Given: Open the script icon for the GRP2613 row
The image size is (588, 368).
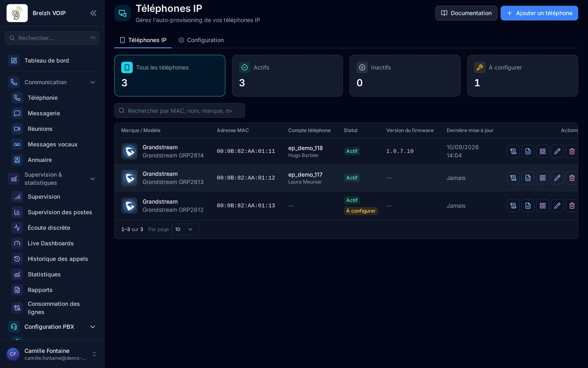Looking at the screenshot, I should click(x=513, y=178).
